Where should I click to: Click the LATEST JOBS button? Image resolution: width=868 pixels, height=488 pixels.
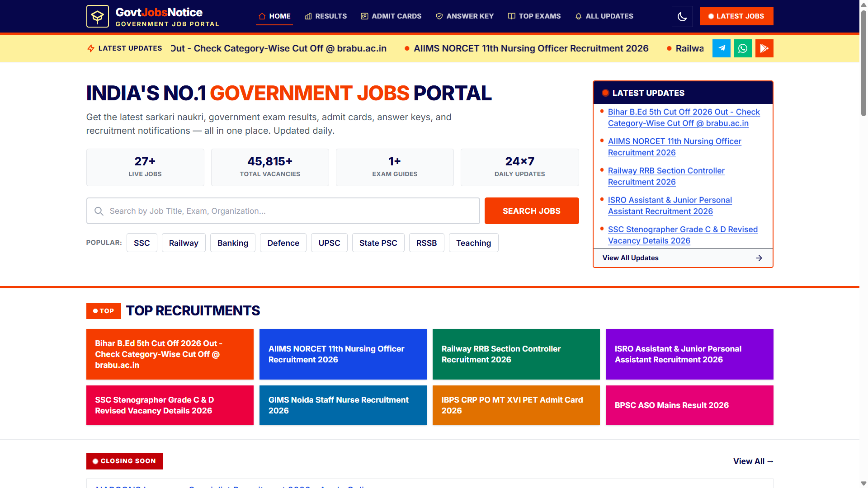(x=736, y=16)
